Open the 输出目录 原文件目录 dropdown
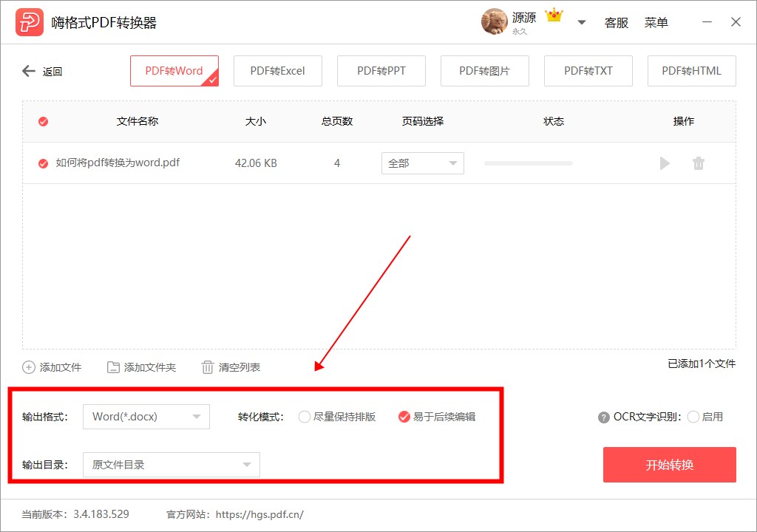The width and height of the screenshot is (757, 532). tap(172, 465)
